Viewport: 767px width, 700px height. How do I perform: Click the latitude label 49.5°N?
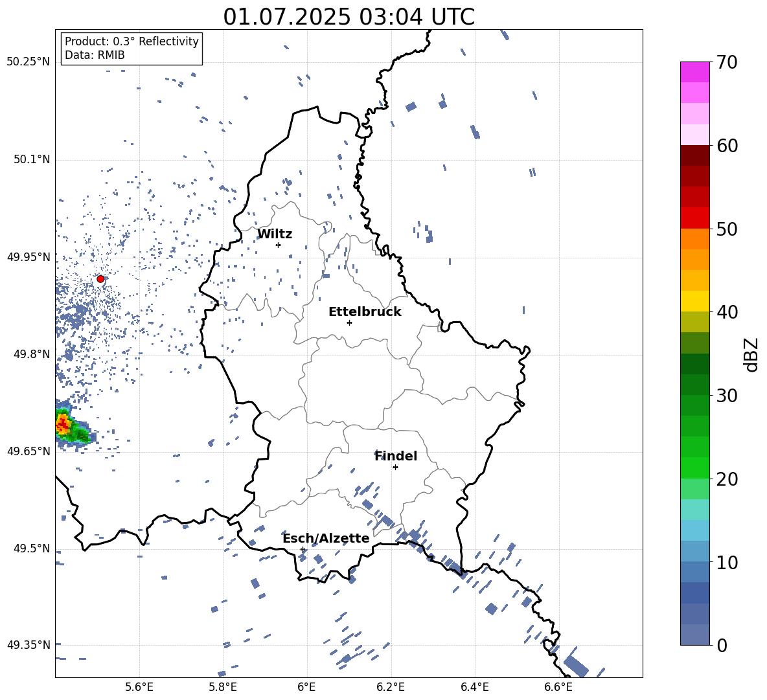(x=31, y=548)
